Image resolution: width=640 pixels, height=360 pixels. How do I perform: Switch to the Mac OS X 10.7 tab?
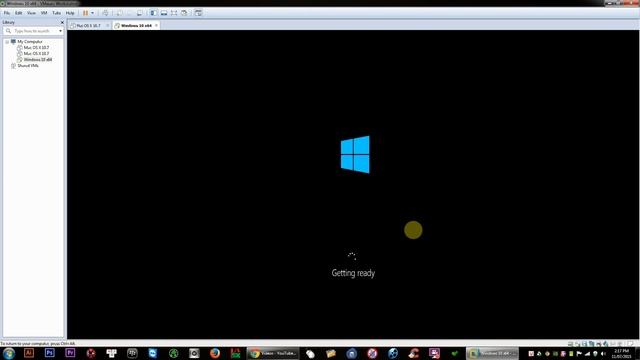pyautogui.click(x=88, y=25)
